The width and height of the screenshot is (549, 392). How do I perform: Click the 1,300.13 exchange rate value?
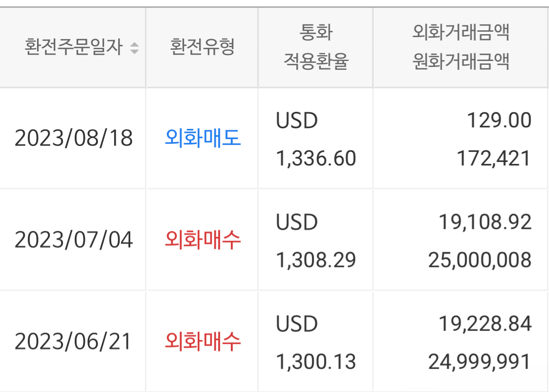tap(316, 362)
